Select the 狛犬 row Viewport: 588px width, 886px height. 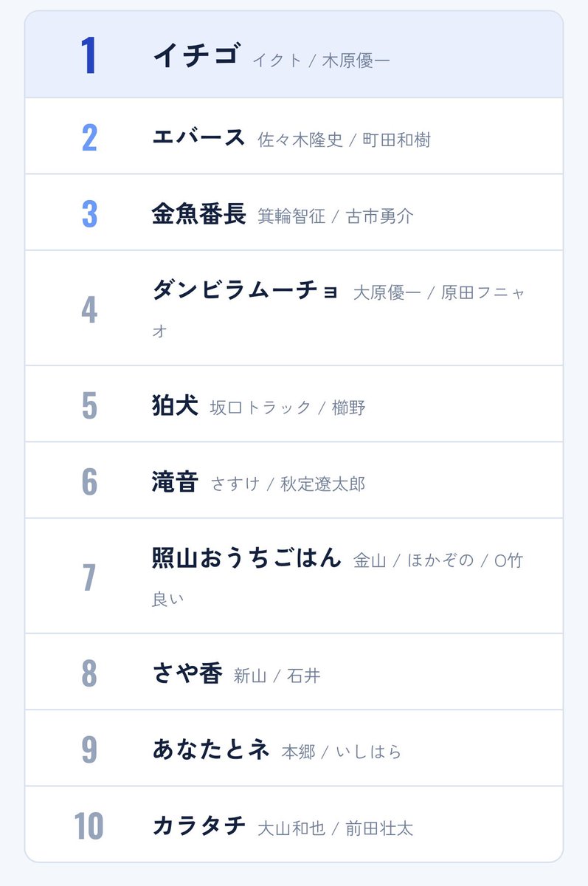294,404
